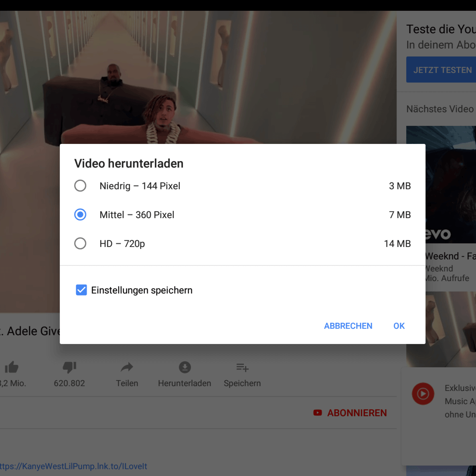
Task: Open the KanyeWestLilPump.lnk.to/ILoveIt link
Action: click(73, 466)
